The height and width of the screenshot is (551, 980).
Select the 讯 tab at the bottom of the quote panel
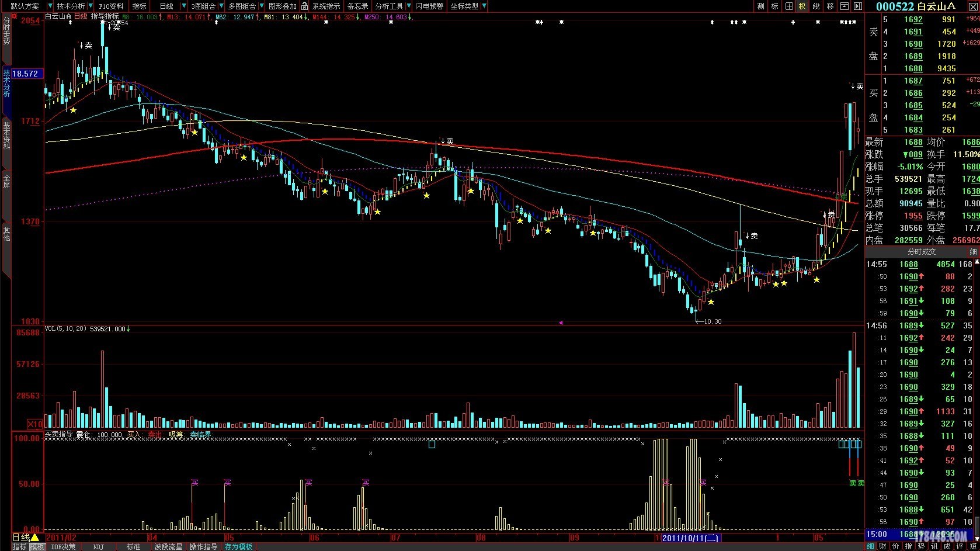(x=934, y=546)
